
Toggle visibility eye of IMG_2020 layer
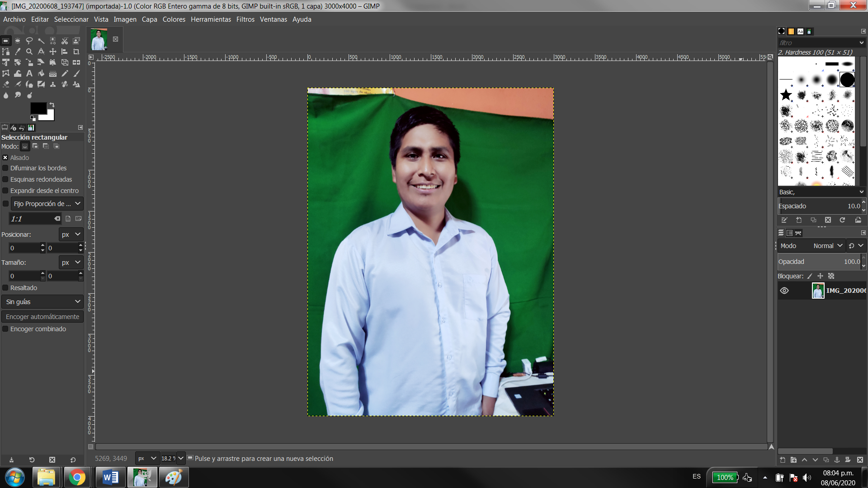[x=784, y=291]
